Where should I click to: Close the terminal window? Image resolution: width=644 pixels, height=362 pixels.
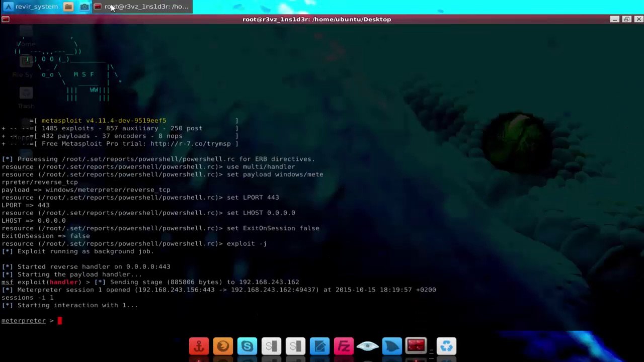coord(638,19)
